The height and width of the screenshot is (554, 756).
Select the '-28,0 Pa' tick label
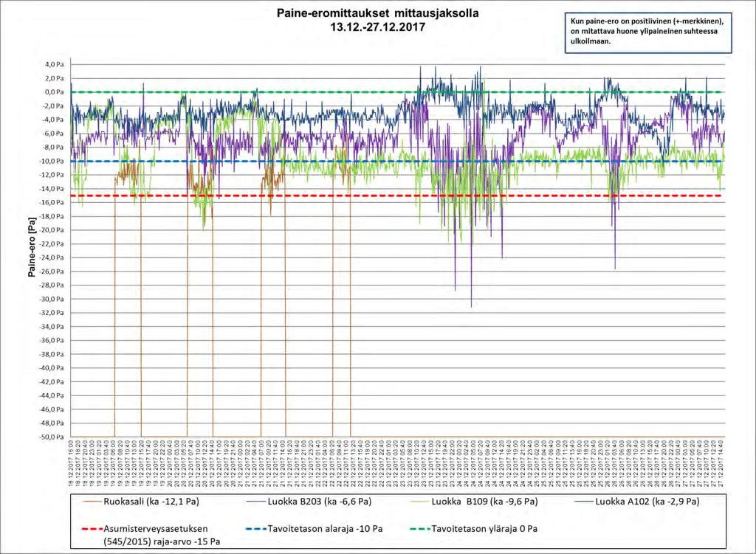pos(51,285)
